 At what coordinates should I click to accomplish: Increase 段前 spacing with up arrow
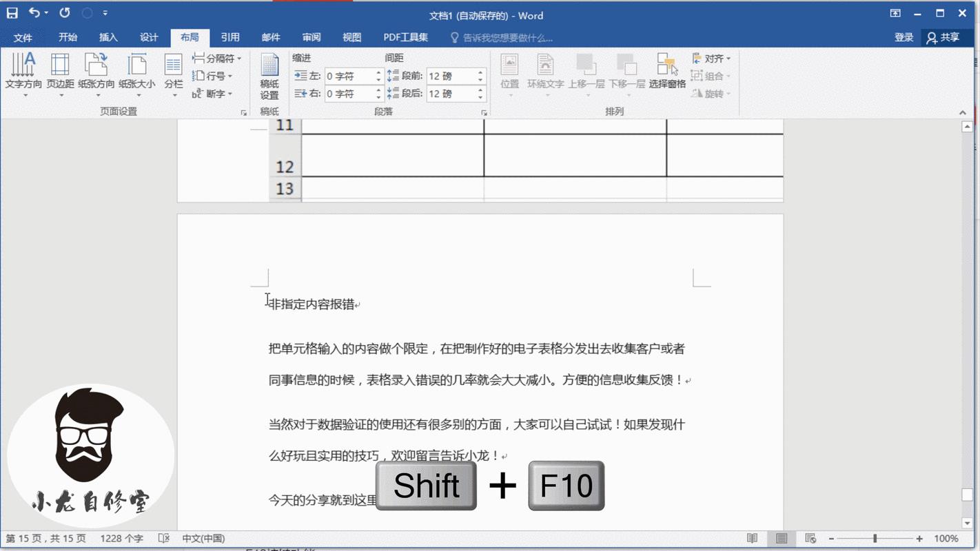click(x=480, y=72)
